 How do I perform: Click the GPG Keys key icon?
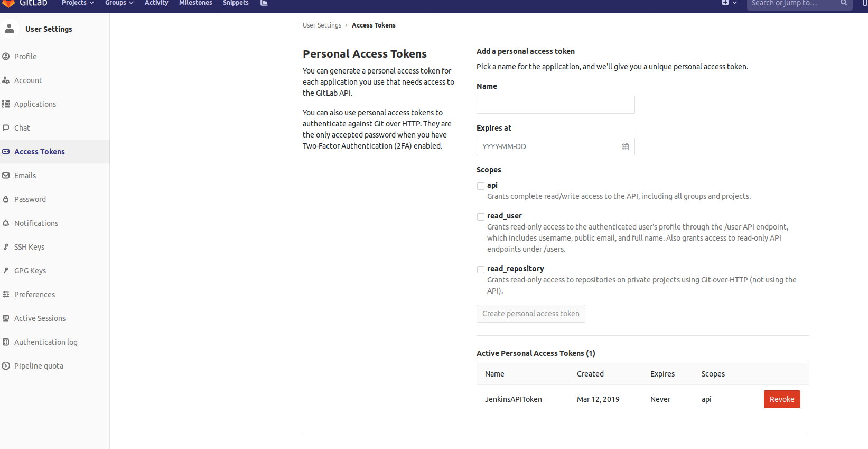point(6,271)
